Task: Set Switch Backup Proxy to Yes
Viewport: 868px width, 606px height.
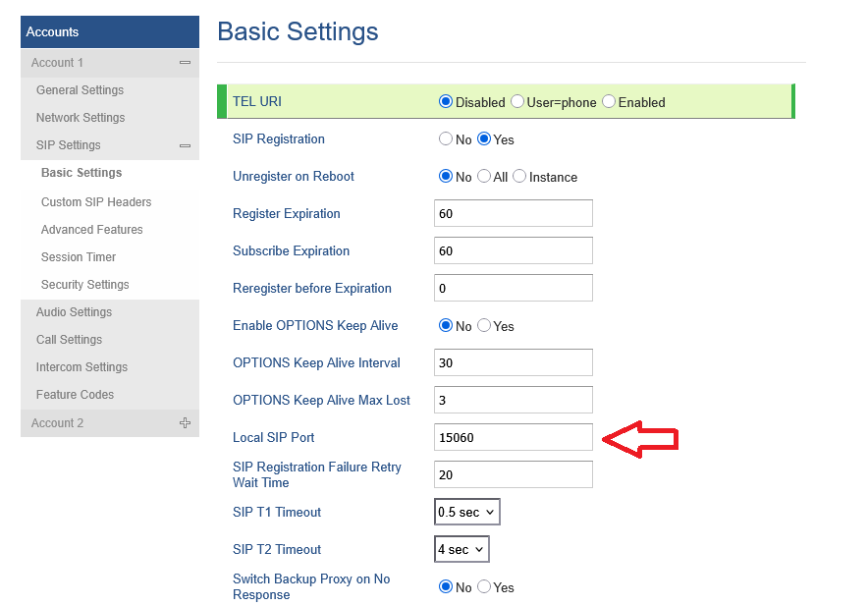Action: click(484, 587)
